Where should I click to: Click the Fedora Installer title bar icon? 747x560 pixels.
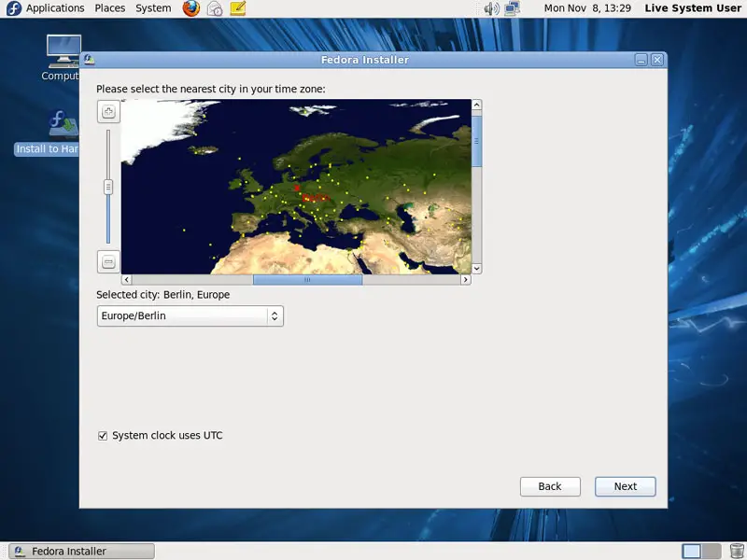coord(89,60)
